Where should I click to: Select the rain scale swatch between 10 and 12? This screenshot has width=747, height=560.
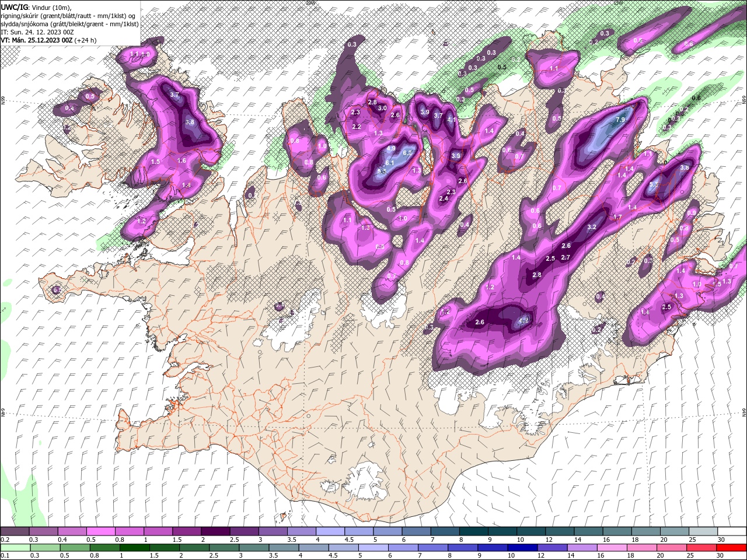pyautogui.click(x=522, y=547)
